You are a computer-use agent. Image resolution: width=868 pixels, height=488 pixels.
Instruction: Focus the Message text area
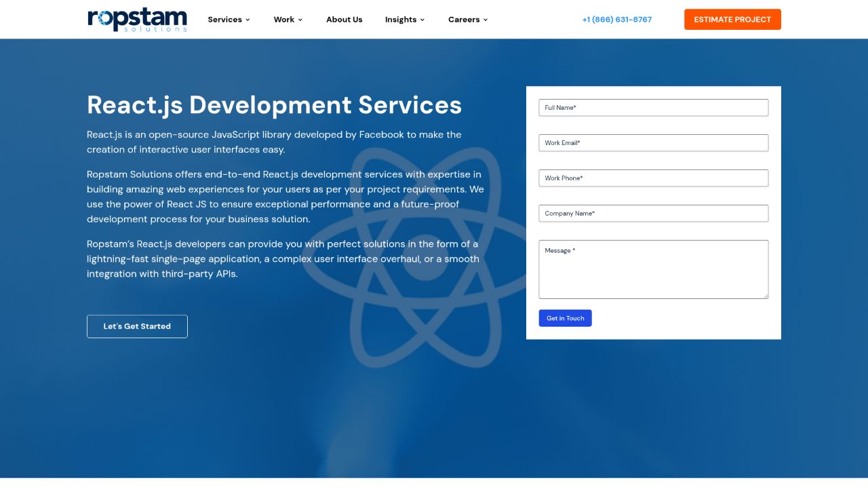point(653,269)
